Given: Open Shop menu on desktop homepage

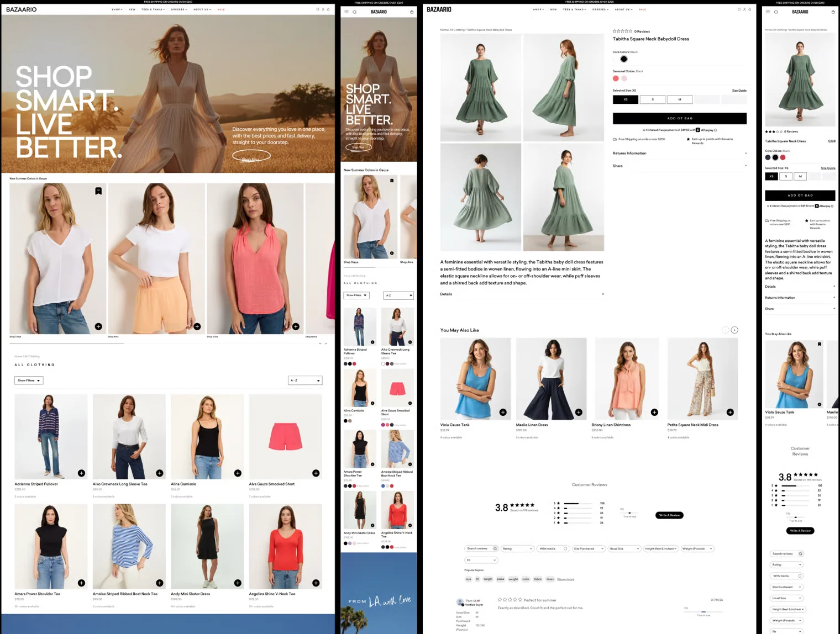Looking at the screenshot, I should coord(117,9).
